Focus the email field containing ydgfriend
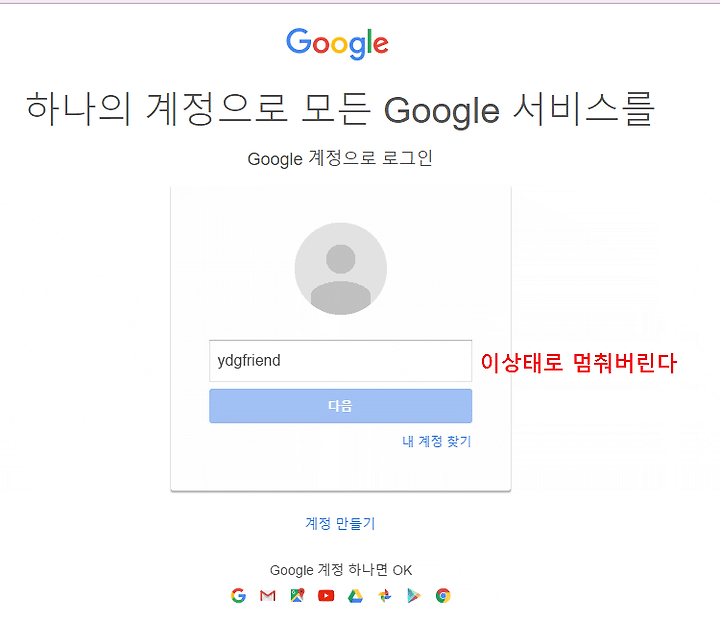The width and height of the screenshot is (720, 621). click(341, 361)
